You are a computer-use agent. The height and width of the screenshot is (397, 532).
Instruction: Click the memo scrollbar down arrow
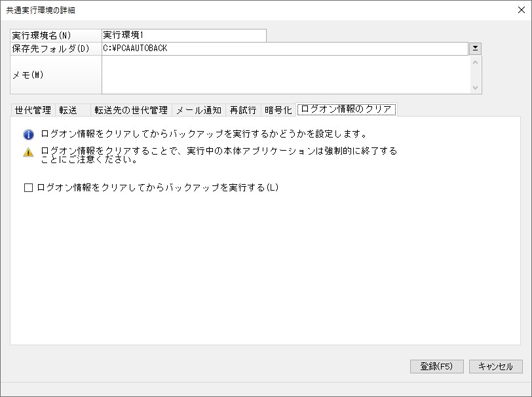click(x=476, y=88)
